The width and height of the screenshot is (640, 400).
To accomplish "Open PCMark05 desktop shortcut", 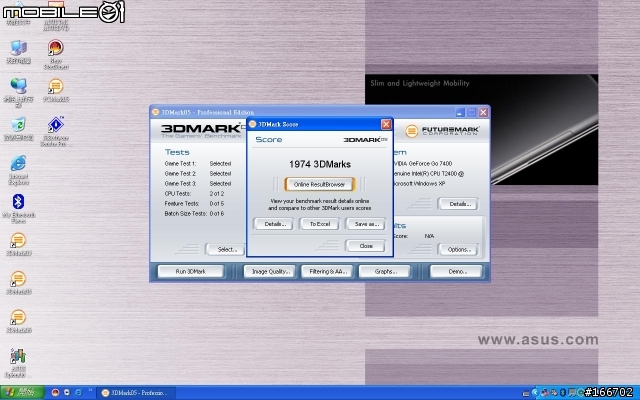I will pyautogui.click(x=56, y=90).
